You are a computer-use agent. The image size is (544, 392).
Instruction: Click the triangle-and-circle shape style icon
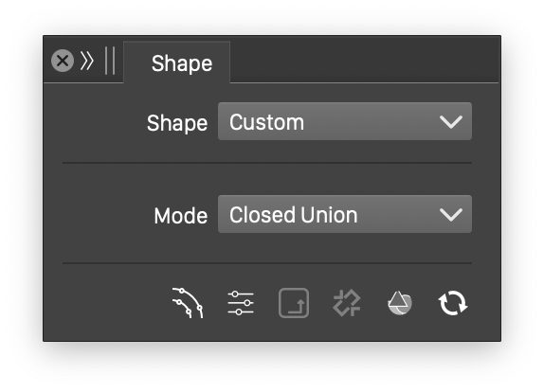point(400,303)
